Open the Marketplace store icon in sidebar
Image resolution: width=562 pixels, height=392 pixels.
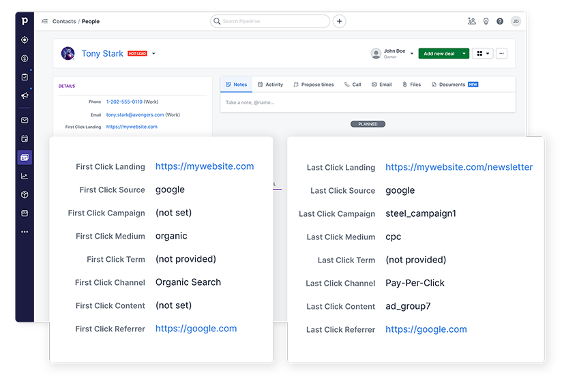25,213
